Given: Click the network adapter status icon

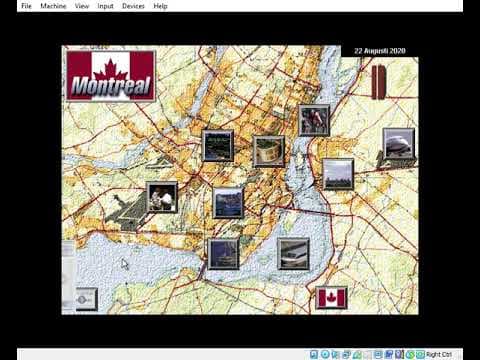Looking at the screenshot, I should [346, 354].
